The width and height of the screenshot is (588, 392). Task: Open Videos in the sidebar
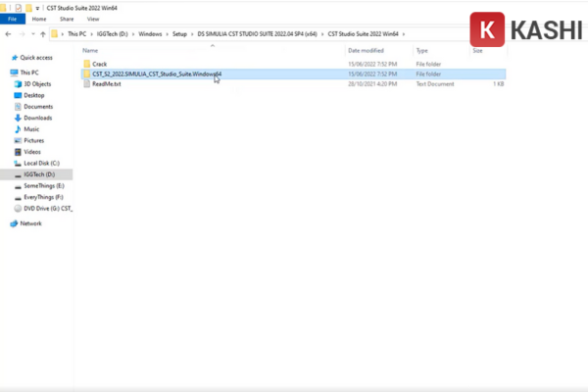(x=32, y=152)
